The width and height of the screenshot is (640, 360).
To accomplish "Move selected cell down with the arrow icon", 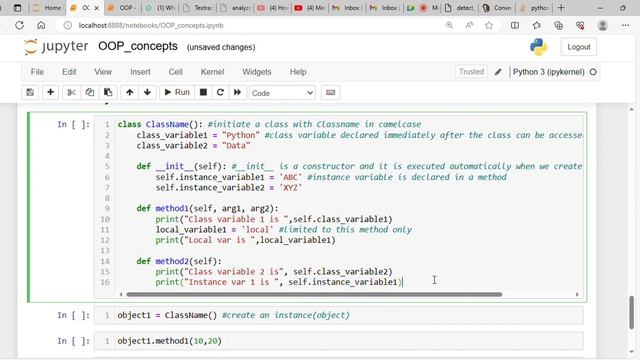I will click(x=147, y=93).
